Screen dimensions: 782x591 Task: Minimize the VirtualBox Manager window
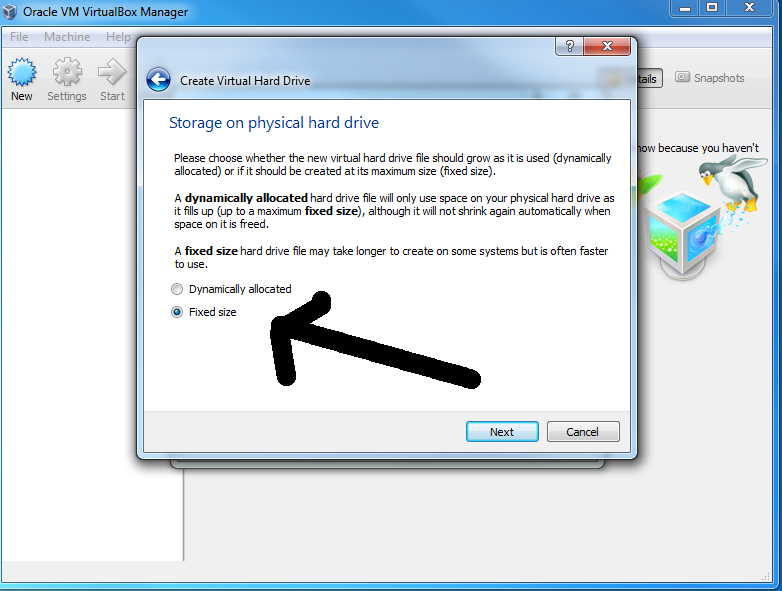(685, 7)
